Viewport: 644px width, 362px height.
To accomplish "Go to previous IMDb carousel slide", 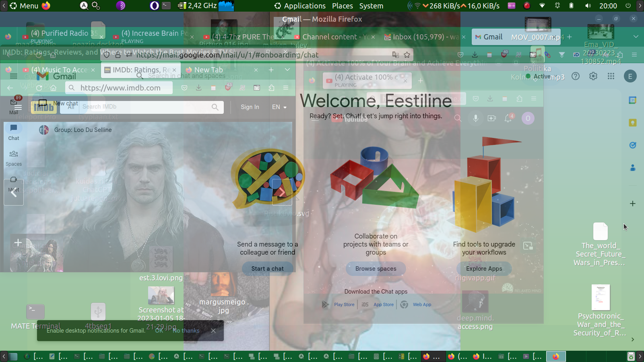I will point(14,192).
